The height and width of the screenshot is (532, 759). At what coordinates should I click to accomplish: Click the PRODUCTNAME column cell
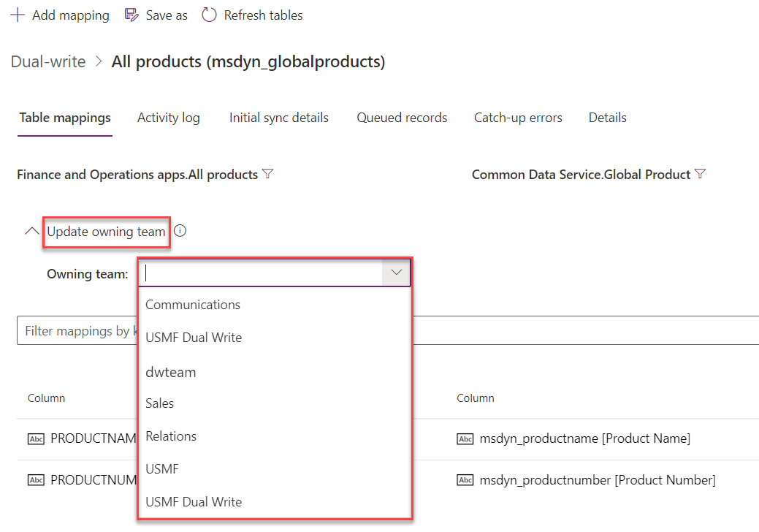(x=94, y=438)
